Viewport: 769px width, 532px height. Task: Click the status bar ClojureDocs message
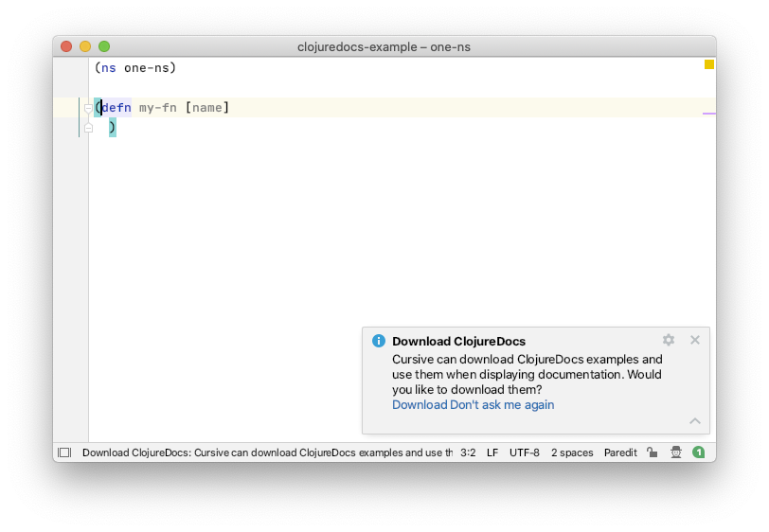[267, 452]
